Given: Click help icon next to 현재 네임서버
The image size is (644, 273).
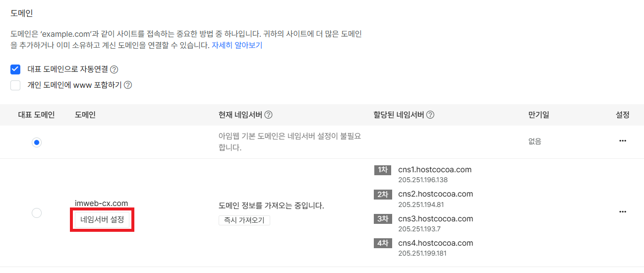Looking at the screenshot, I should click(268, 115).
